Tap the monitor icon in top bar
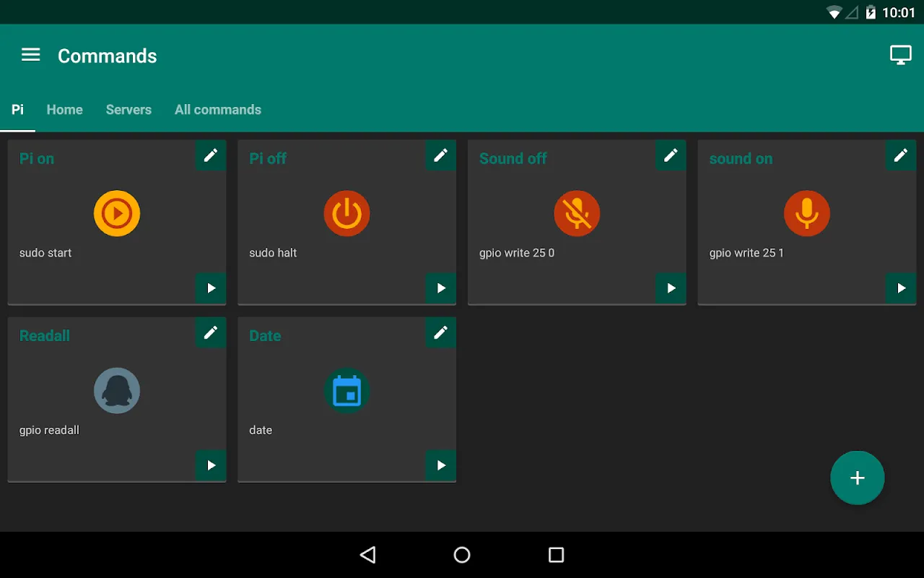Screen dimensions: 924x578 point(900,56)
